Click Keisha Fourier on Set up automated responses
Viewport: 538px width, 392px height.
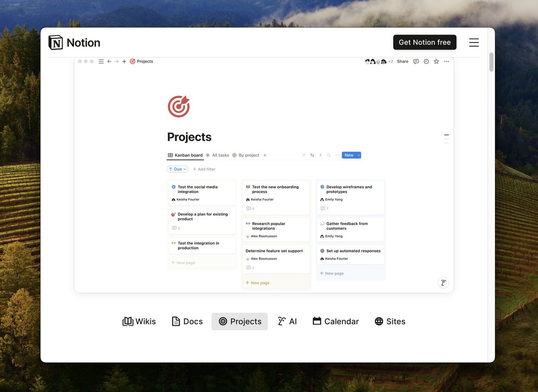tap(334, 259)
